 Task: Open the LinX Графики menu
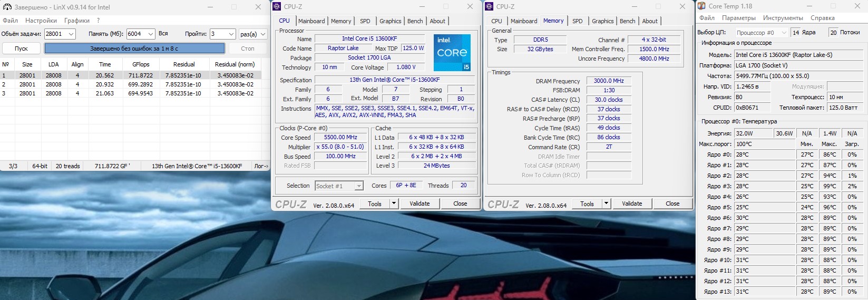(77, 21)
